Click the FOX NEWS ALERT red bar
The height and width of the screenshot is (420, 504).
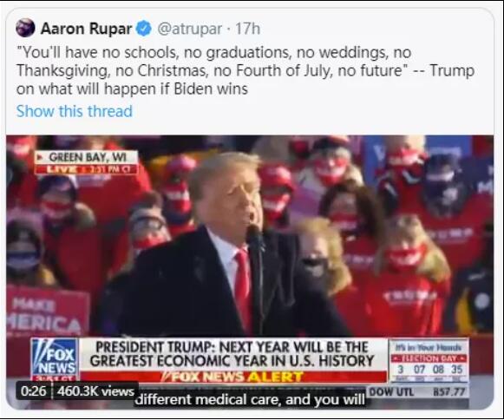click(232, 377)
